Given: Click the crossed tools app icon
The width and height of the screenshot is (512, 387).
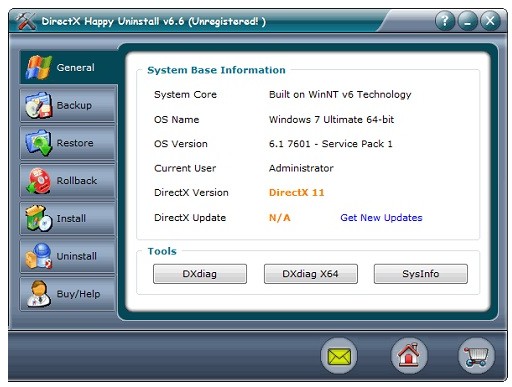Looking at the screenshot, I should point(25,21).
